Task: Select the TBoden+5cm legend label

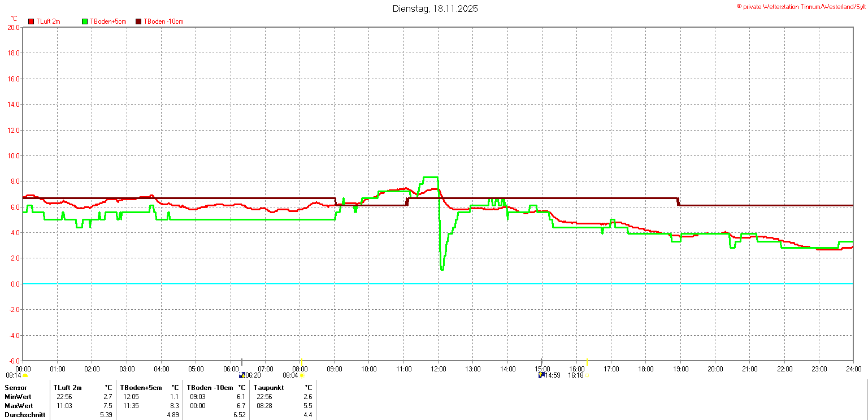Action: (108, 21)
